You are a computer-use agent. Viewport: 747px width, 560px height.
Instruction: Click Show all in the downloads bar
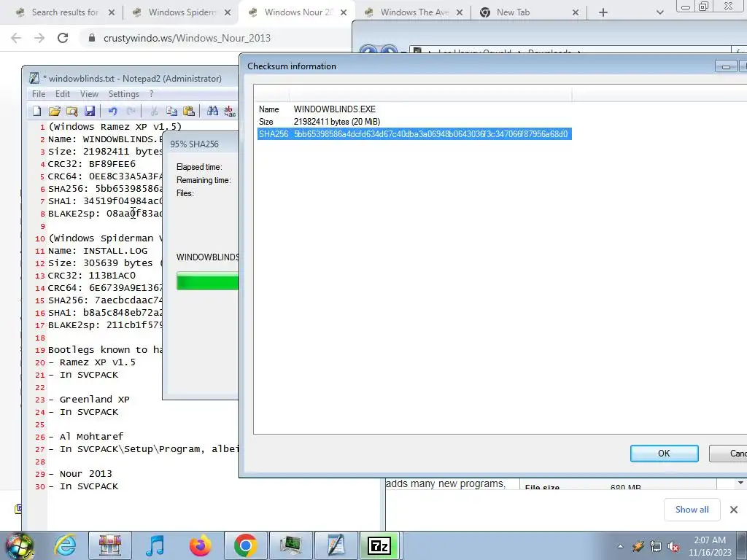(692, 510)
